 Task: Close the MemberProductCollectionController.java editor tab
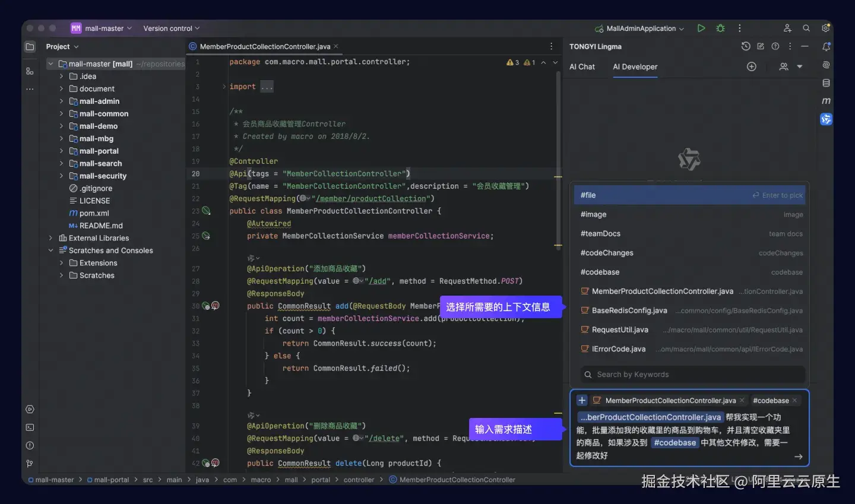tap(336, 46)
